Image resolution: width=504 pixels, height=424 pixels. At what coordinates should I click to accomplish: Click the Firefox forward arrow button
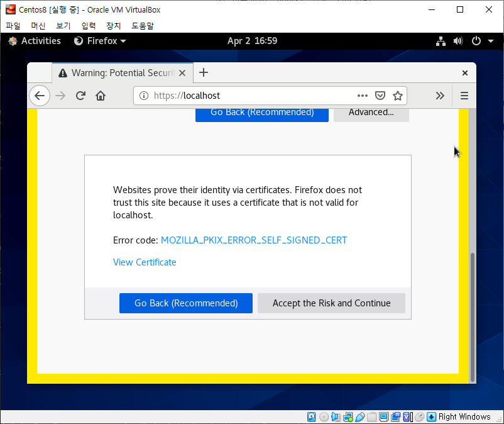60,96
